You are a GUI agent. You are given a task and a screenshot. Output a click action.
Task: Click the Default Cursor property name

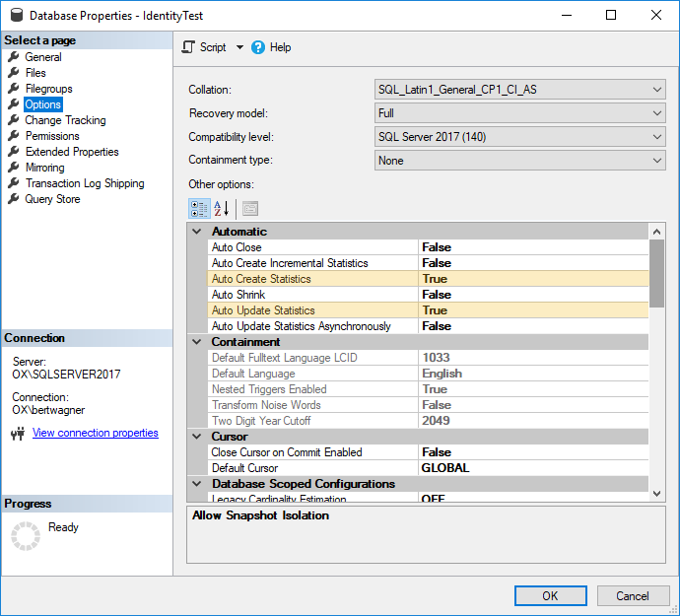(244, 468)
